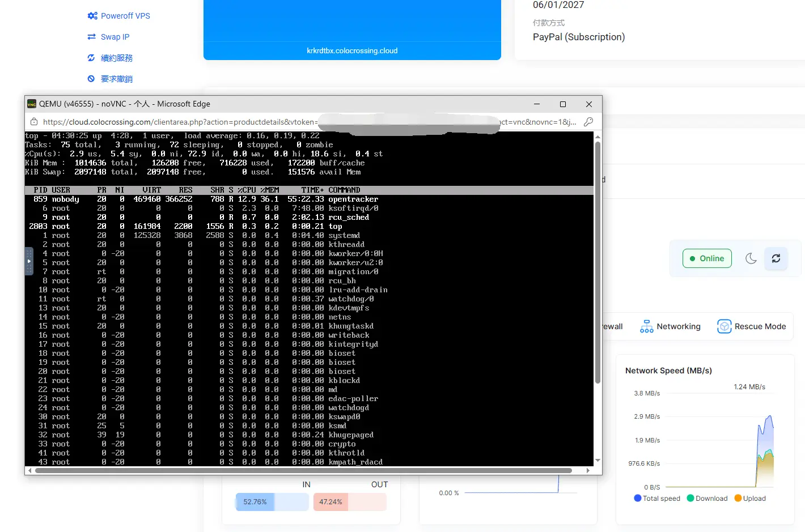Click the PID USER column header row
The width and height of the screenshot is (805, 532).
pyautogui.click(x=309, y=190)
